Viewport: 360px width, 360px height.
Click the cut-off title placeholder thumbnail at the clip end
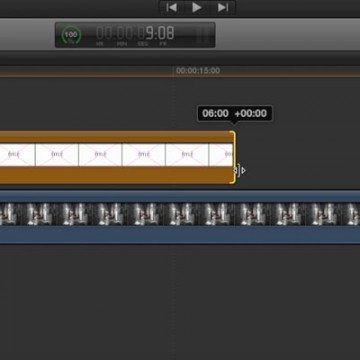(221, 155)
